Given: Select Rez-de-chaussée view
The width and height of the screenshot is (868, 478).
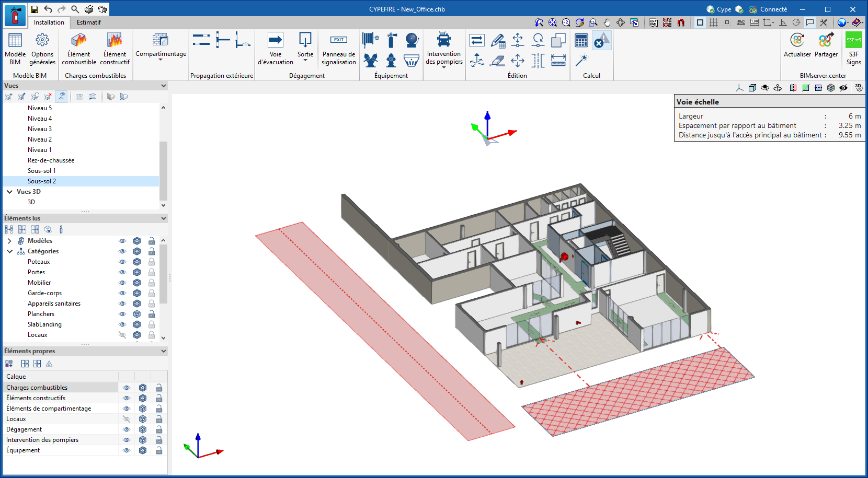Looking at the screenshot, I should (51, 160).
